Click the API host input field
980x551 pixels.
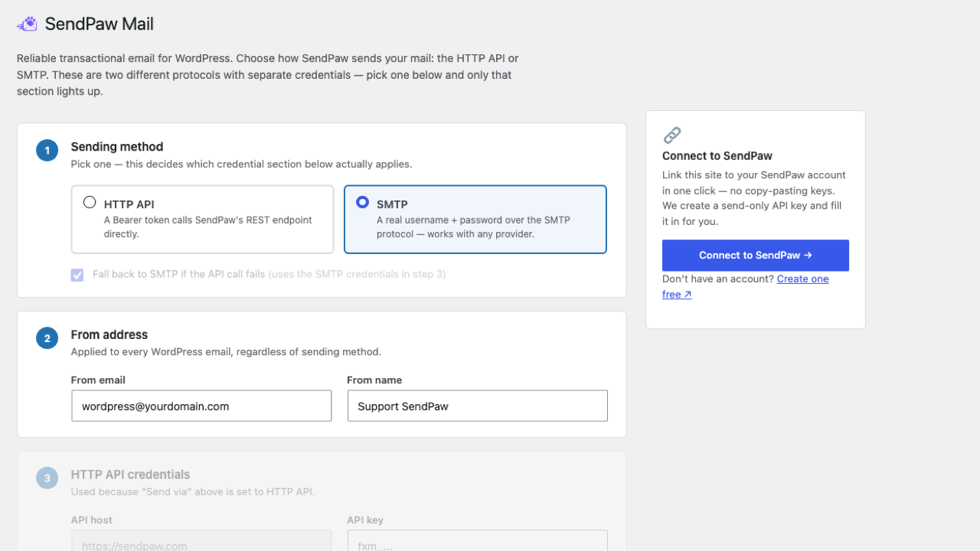click(x=201, y=541)
